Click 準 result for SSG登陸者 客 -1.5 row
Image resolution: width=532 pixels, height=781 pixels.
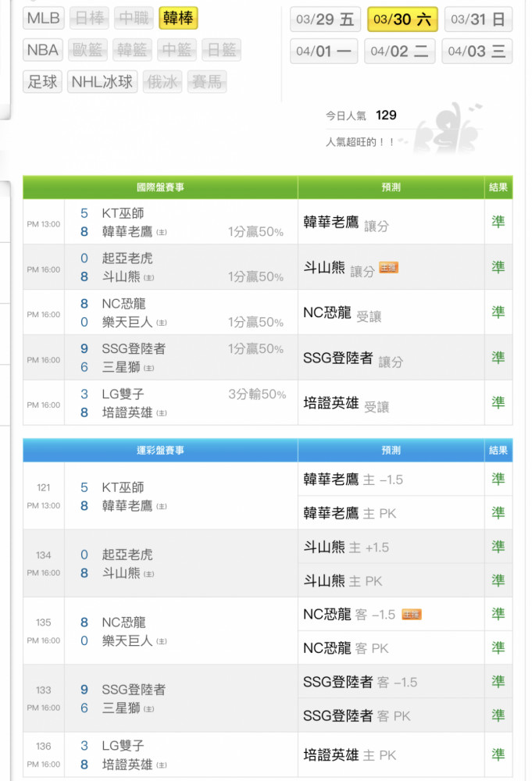(498, 681)
